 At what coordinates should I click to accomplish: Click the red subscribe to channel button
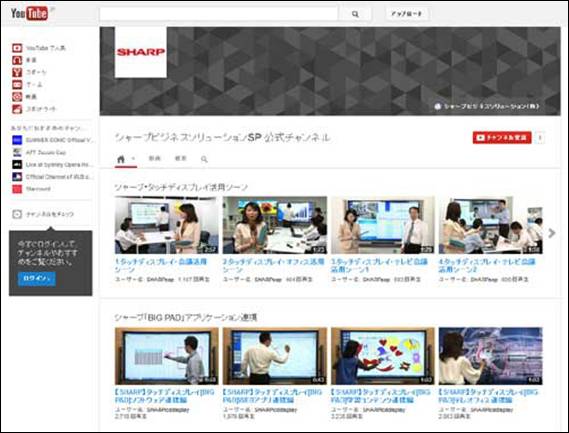(x=502, y=138)
